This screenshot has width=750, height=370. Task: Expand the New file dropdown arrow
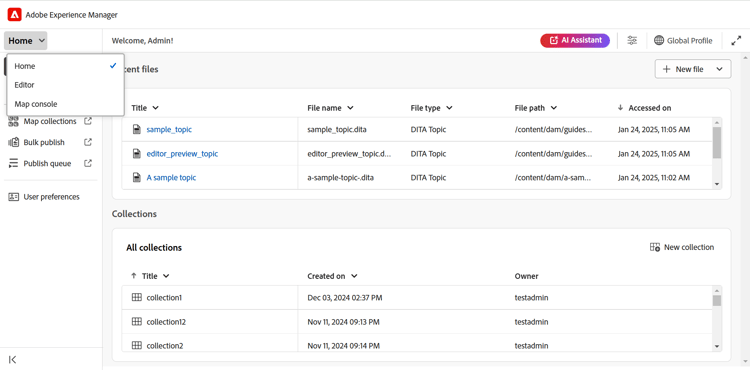719,69
